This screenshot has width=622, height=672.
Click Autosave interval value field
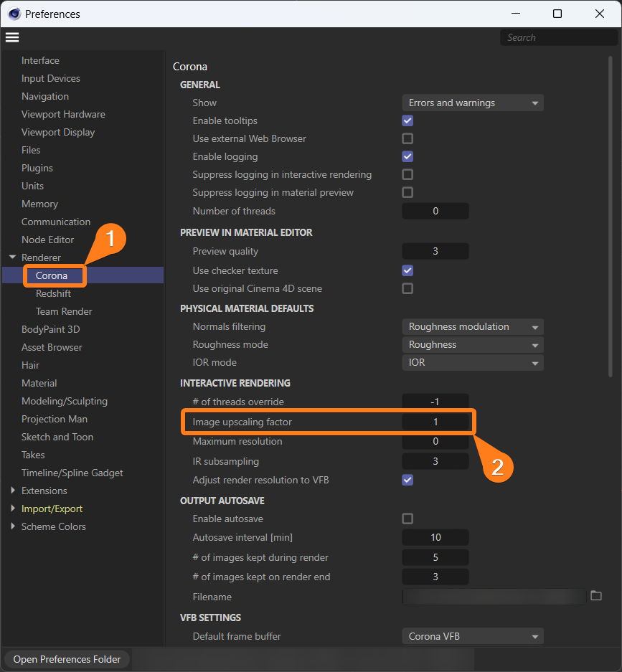click(435, 537)
